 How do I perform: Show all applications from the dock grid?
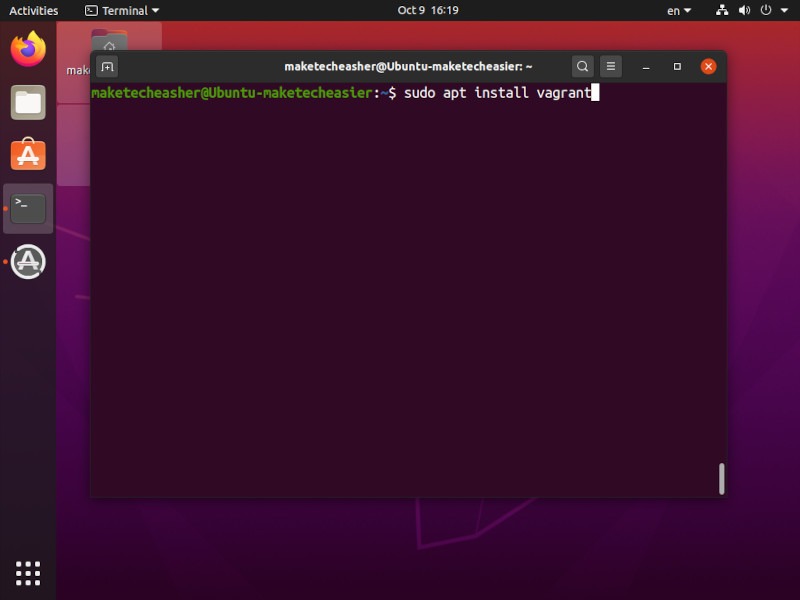coord(27,572)
